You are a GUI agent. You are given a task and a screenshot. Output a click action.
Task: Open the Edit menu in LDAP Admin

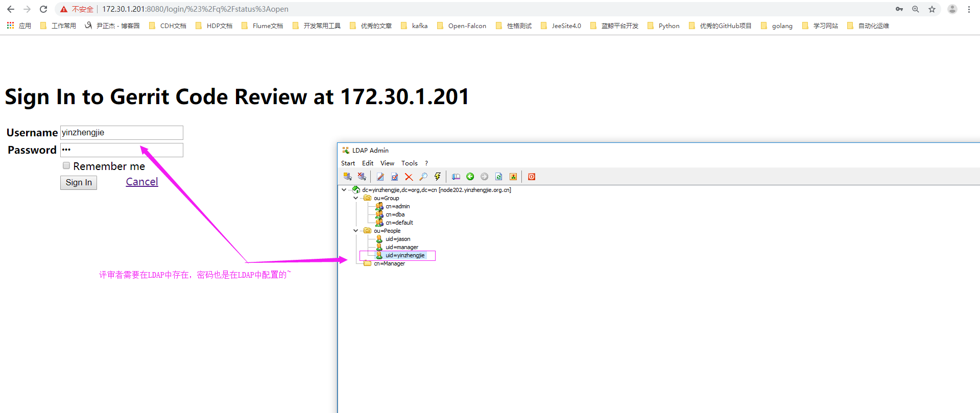click(368, 163)
